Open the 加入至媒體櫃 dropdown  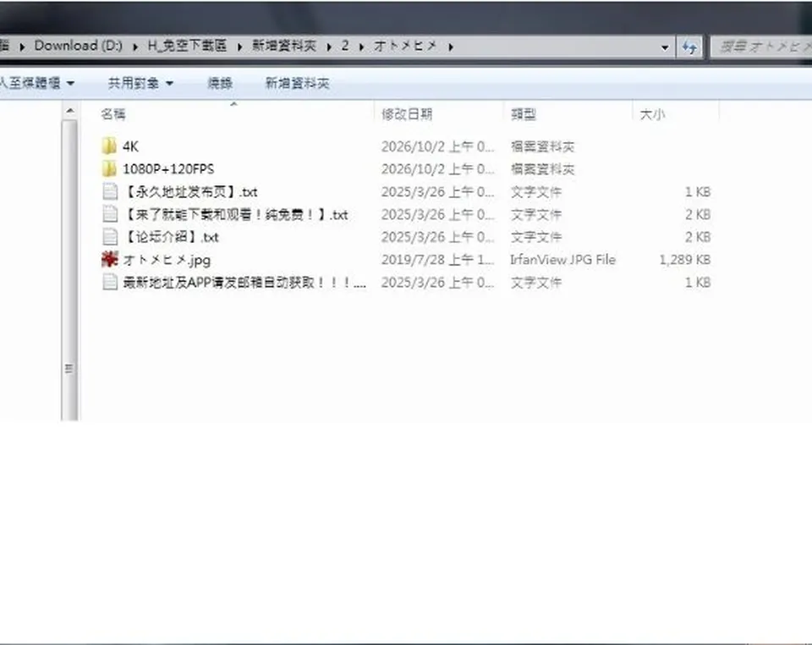(36, 83)
